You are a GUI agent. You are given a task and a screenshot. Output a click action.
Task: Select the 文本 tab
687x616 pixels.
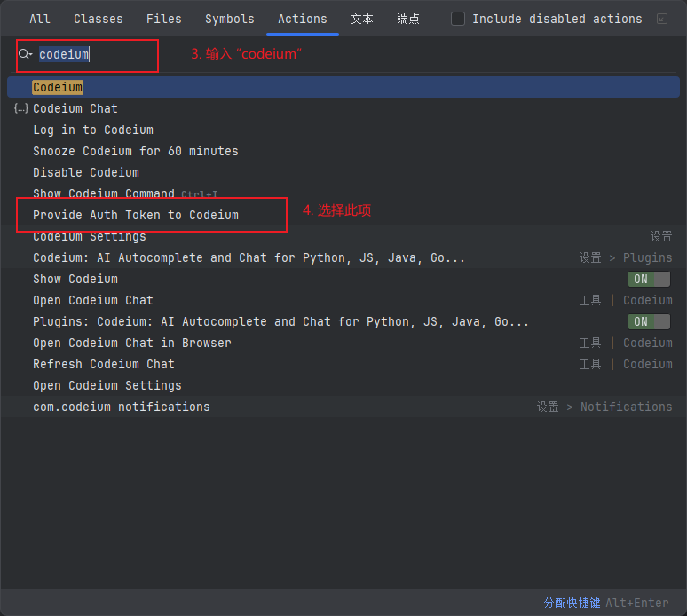pos(362,19)
